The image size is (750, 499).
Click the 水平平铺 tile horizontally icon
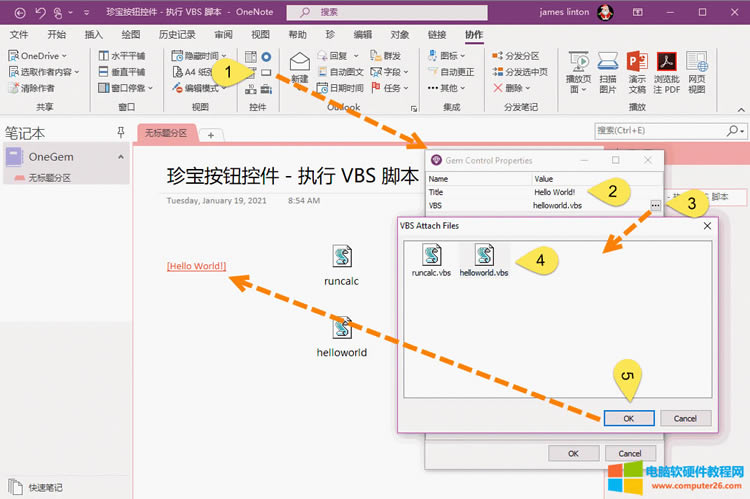123,56
